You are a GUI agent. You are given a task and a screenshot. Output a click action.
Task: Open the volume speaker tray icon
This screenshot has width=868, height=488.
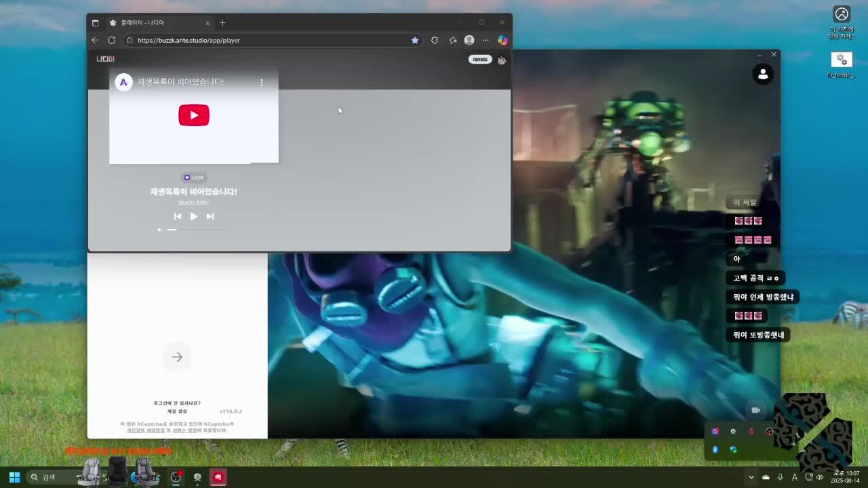click(820, 477)
